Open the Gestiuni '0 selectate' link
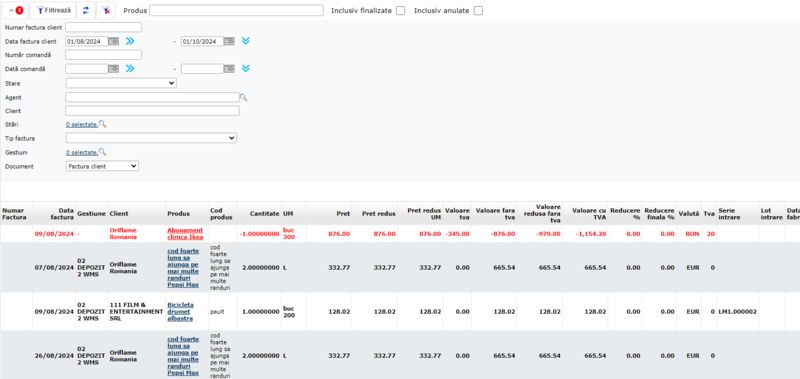The image size is (800, 379). tap(82, 153)
